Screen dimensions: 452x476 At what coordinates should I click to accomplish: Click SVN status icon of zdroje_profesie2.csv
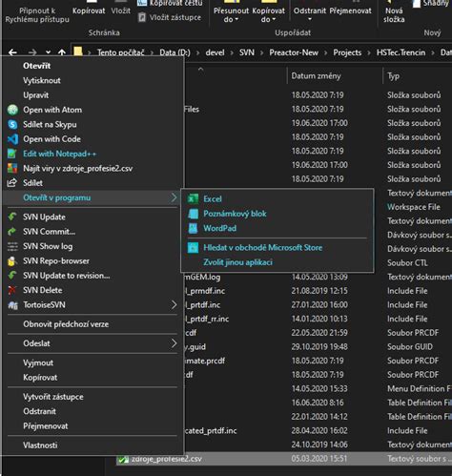tap(123, 459)
